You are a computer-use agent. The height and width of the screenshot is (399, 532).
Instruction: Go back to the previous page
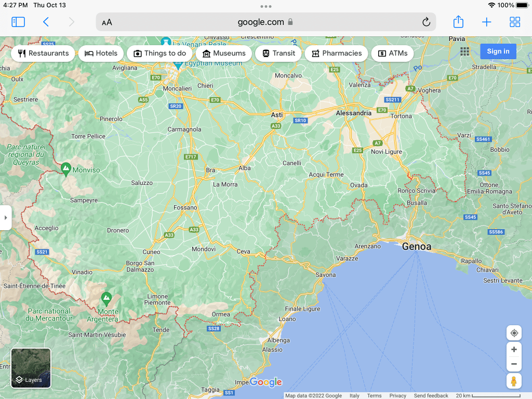46,22
